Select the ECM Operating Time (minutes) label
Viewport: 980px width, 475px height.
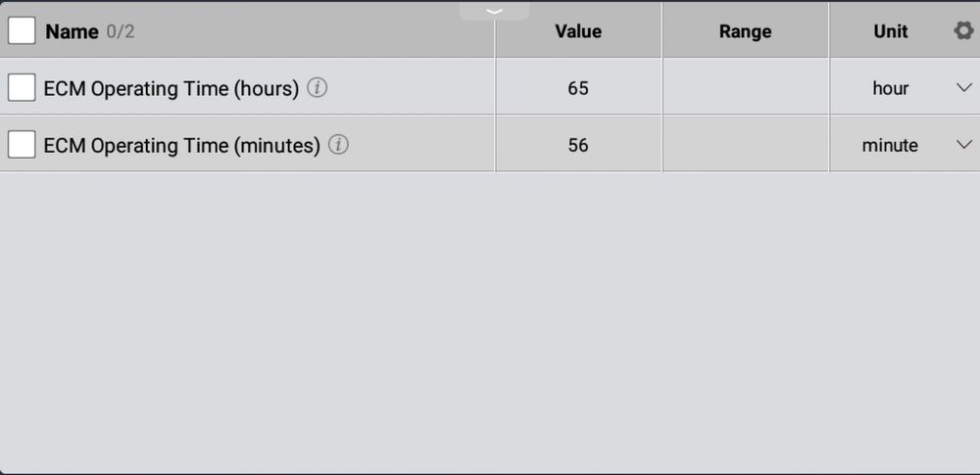(182, 146)
